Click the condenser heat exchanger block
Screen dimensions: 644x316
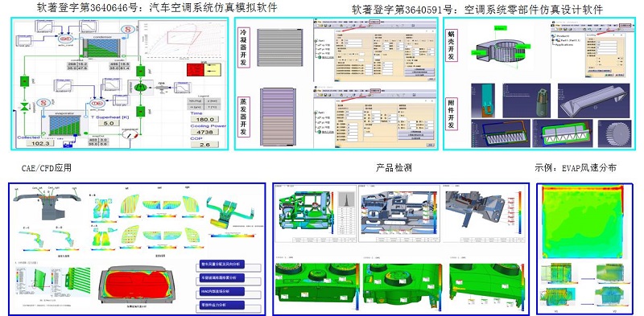tap(103, 48)
